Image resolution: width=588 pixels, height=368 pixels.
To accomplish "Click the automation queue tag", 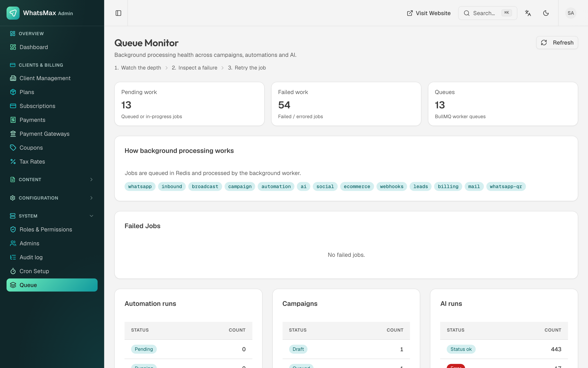I will (x=276, y=186).
